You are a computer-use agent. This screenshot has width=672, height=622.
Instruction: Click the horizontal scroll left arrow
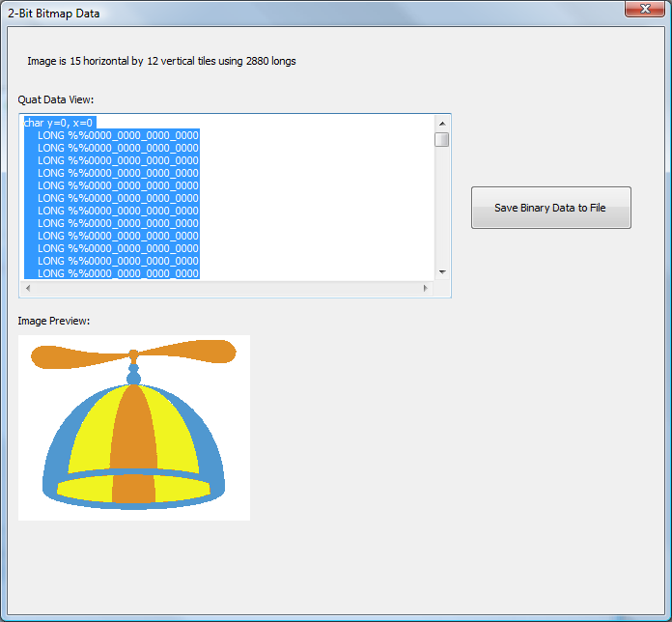tap(28, 288)
